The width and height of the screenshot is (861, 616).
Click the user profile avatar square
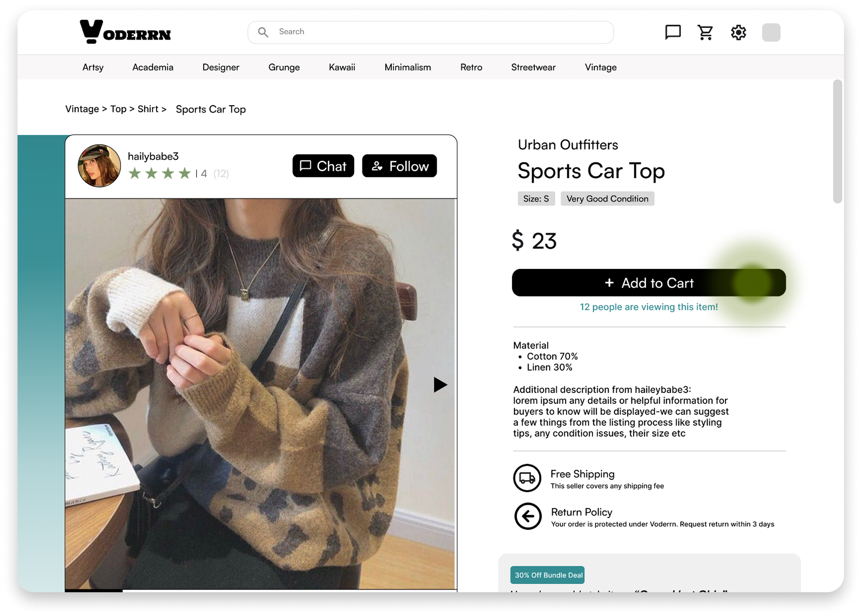771,32
